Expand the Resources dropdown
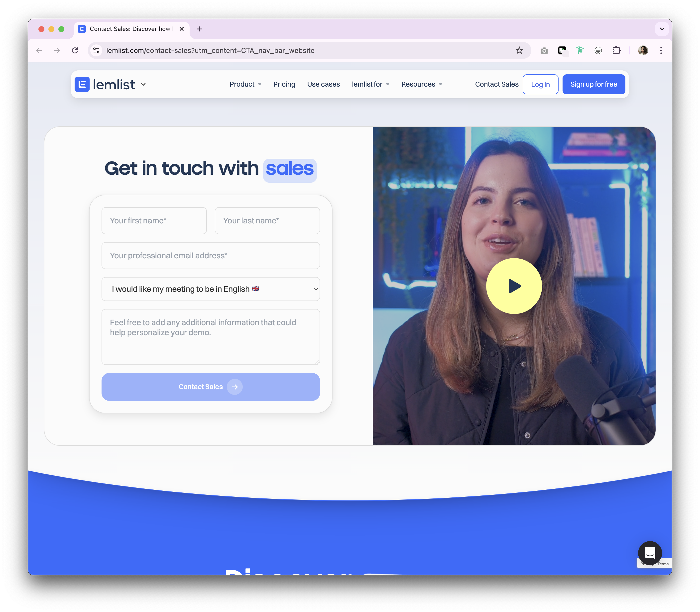700x612 pixels. [422, 84]
